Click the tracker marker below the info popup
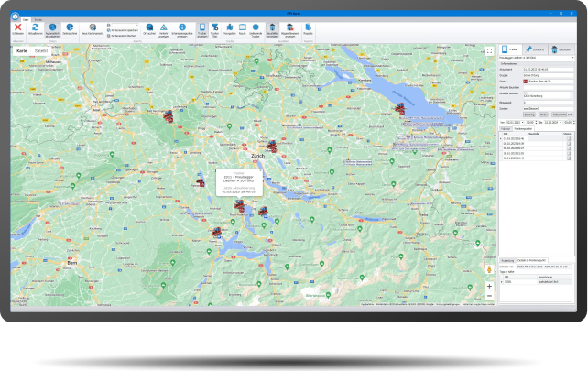Image resolution: width=588 pixels, height=371 pixels. pyautogui.click(x=239, y=205)
